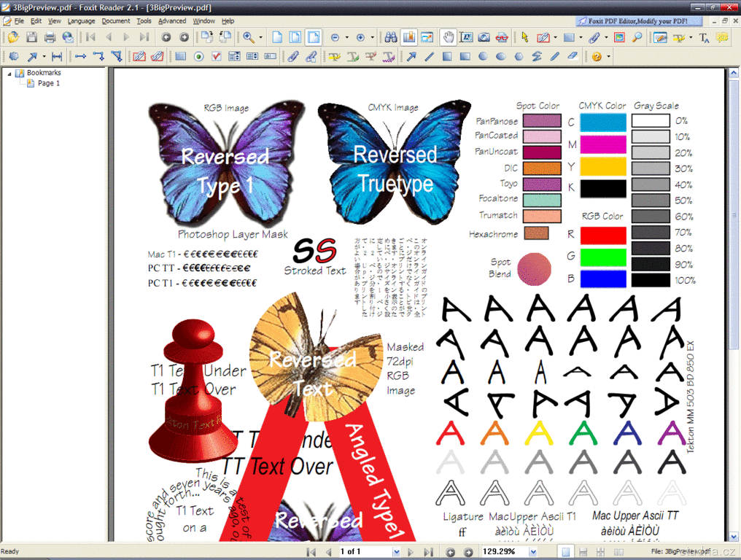Collapse the Bookmarks tree node
The height and width of the screenshot is (560, 741).
9,73
